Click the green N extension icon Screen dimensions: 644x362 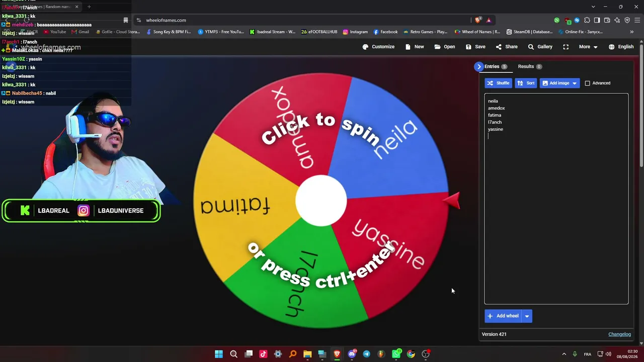point(556,20)
